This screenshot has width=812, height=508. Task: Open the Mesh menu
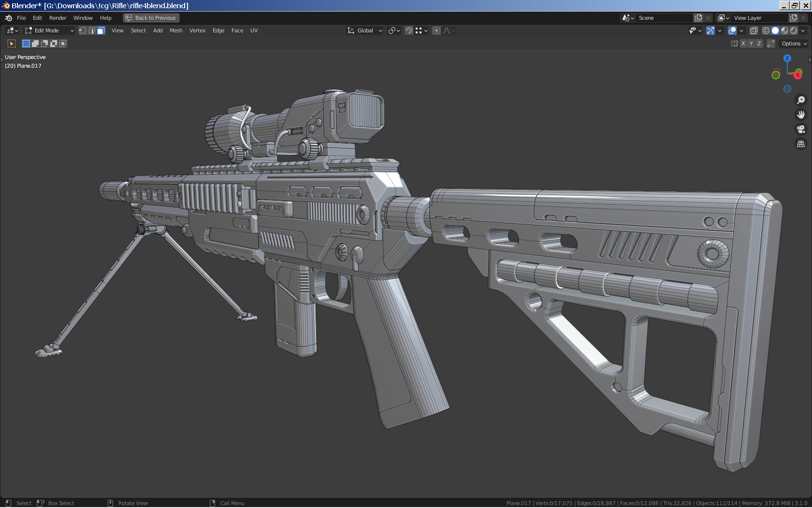click(x=175, y=30)
